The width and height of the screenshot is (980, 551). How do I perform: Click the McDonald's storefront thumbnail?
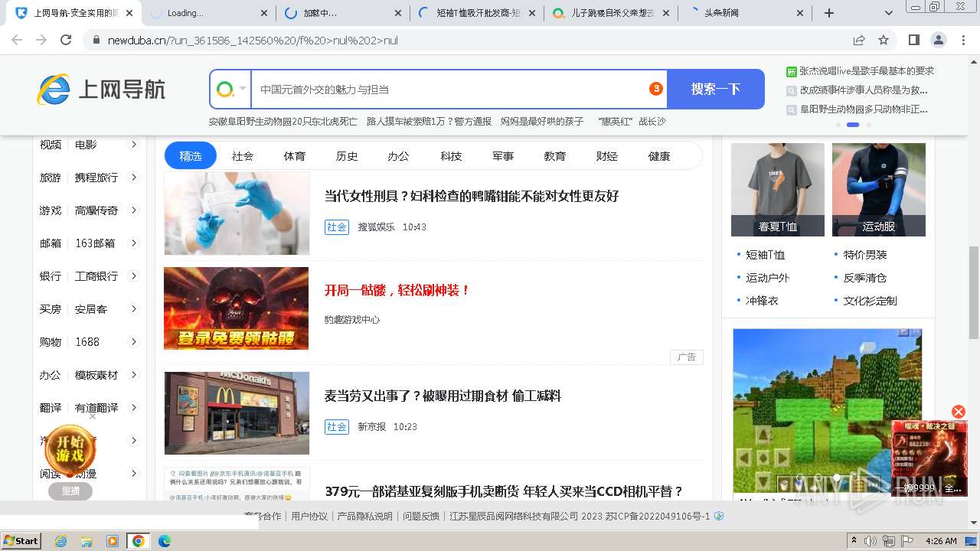(x=237, y=413)
